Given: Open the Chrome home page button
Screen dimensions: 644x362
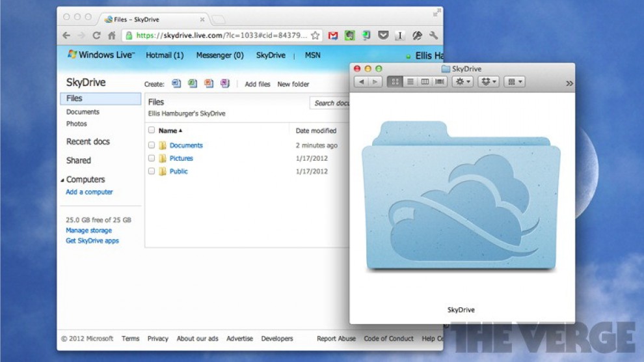Looking at the screenshot, I should 112,36.
